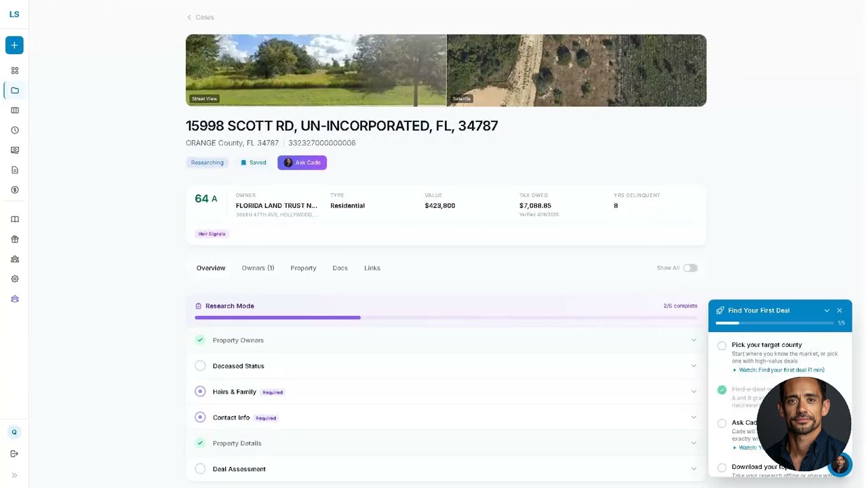The width and height of the screenshot is (868, 488).
Task: Click the $7,088.85 tax owed value
Action: point(535,205)
